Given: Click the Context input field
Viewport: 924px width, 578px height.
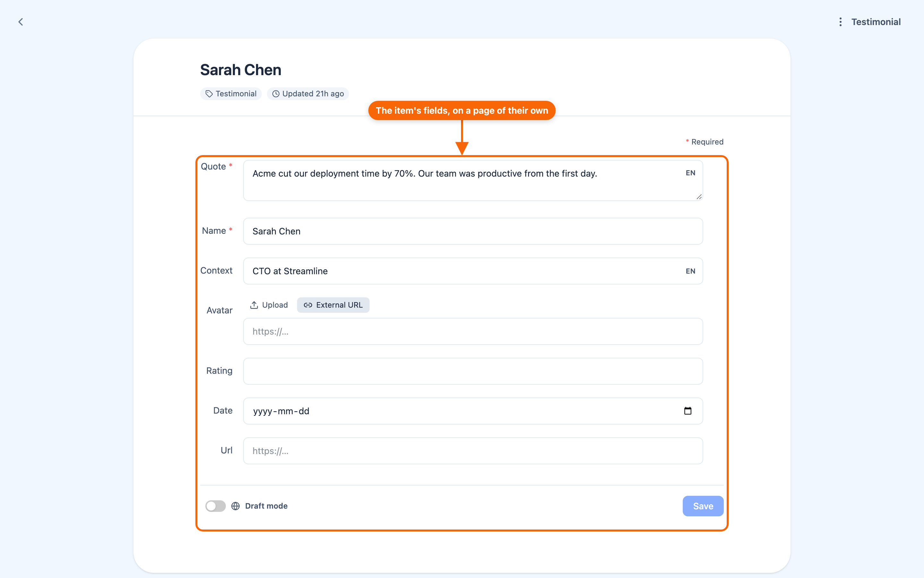Looking at the screenshot, I should (x=473, y=271).
